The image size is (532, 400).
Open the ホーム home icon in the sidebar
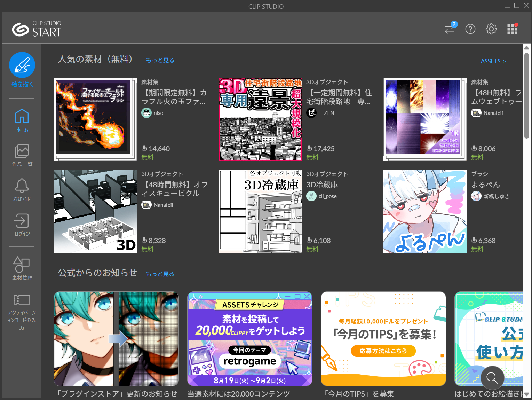[x=22, y=116]
